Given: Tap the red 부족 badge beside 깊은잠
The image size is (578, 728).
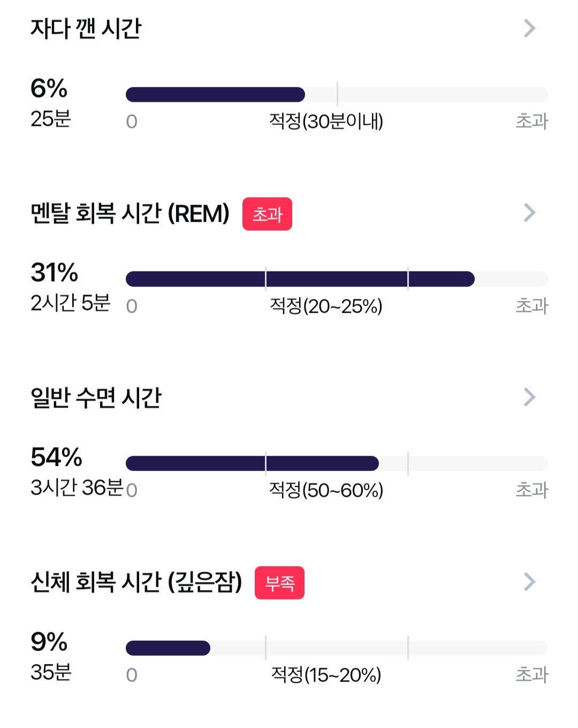Looking at the screenshot, I should tap(279, 583).
